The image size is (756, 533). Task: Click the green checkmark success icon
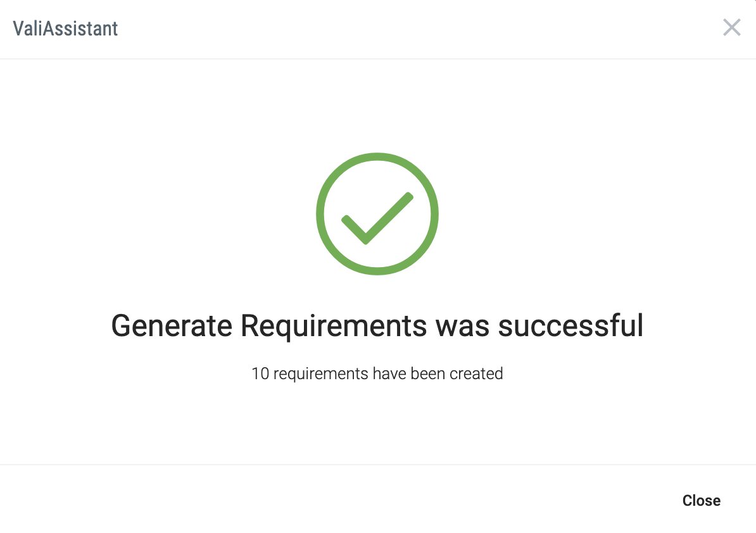tap(377, 214)
